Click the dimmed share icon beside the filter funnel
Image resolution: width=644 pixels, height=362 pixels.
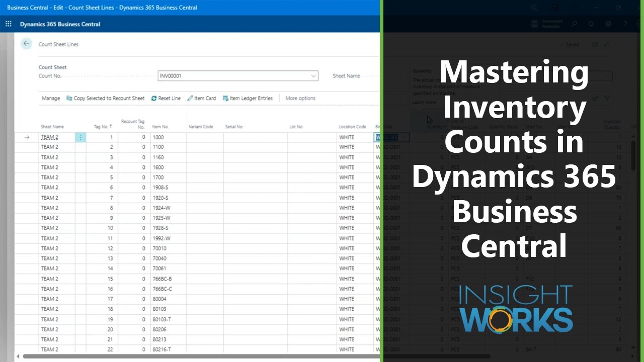595,99
